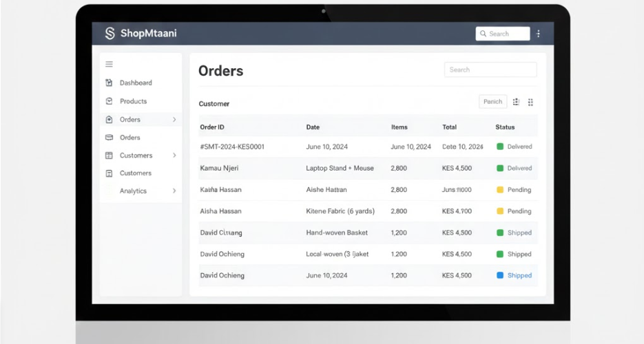Open the vertical three-dot menu in header
This screenshot has width=644, height=344.
tap(538, 34)
